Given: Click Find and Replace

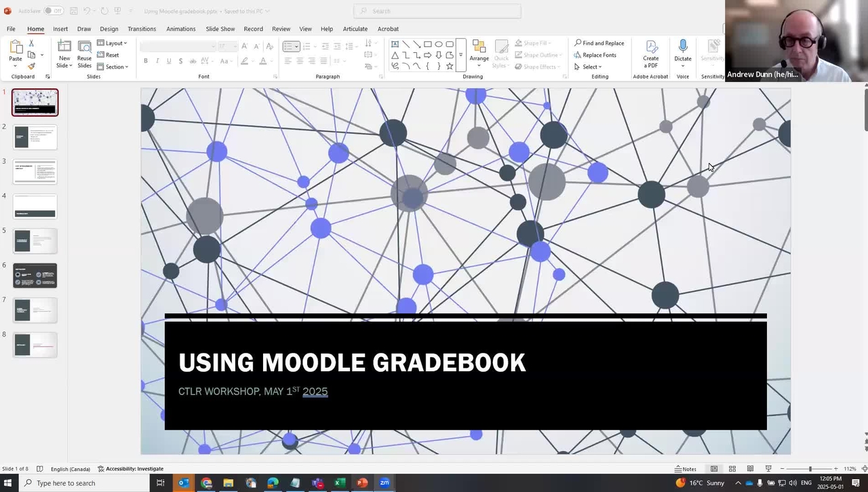Looking at the screenshot, I should pyautogui.click(x=599, y=43).
